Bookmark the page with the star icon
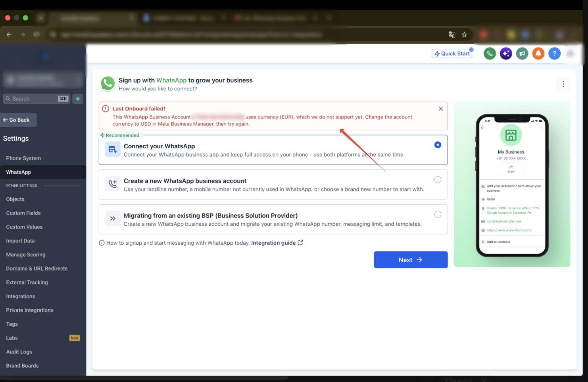Screen dimensions: 588x382 [464, 35]
